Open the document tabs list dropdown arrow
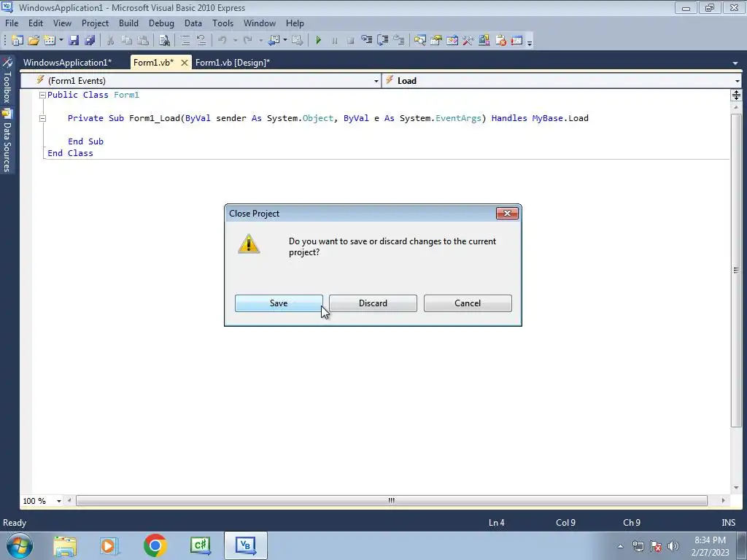Viewport: 747px width, 560px height. tap(735, 63)
